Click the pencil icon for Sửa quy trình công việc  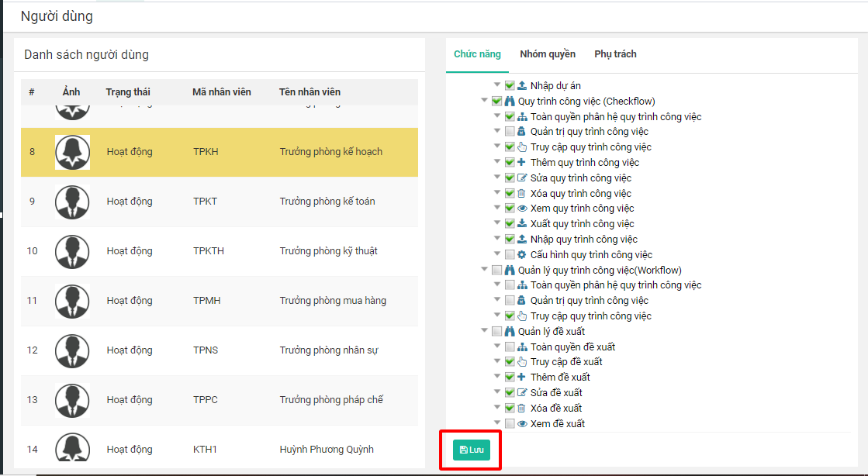[x=522, y=178]
